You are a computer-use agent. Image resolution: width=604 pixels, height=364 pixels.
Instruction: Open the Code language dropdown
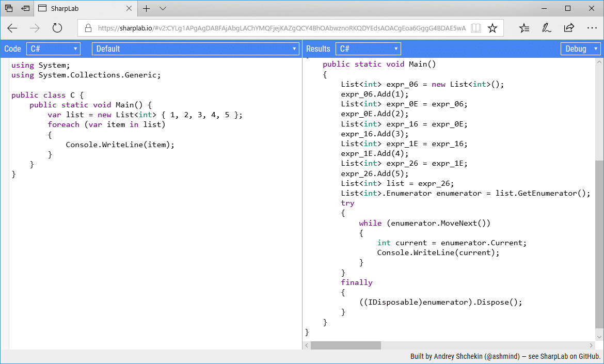[x=53, y=49]
